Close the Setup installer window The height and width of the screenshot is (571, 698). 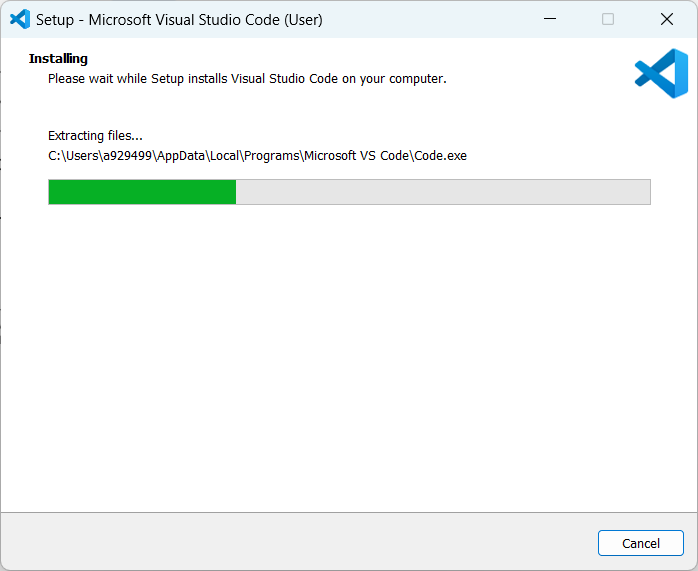point(667,19)
